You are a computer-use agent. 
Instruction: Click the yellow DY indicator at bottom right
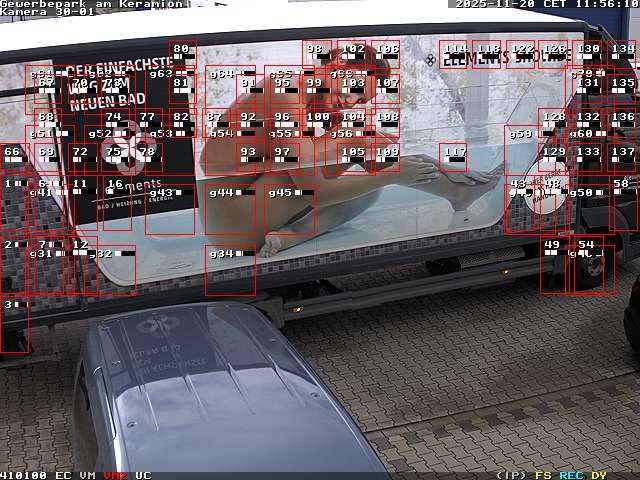point(598,475)
